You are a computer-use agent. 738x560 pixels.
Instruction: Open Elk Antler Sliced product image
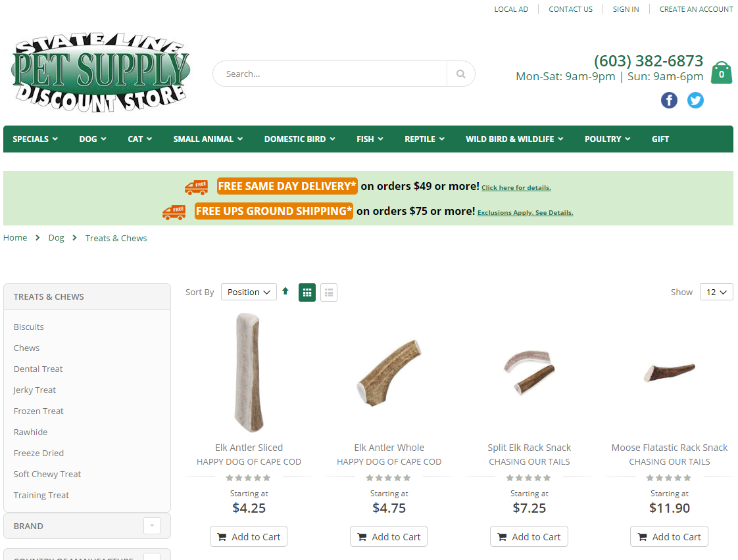249,373
